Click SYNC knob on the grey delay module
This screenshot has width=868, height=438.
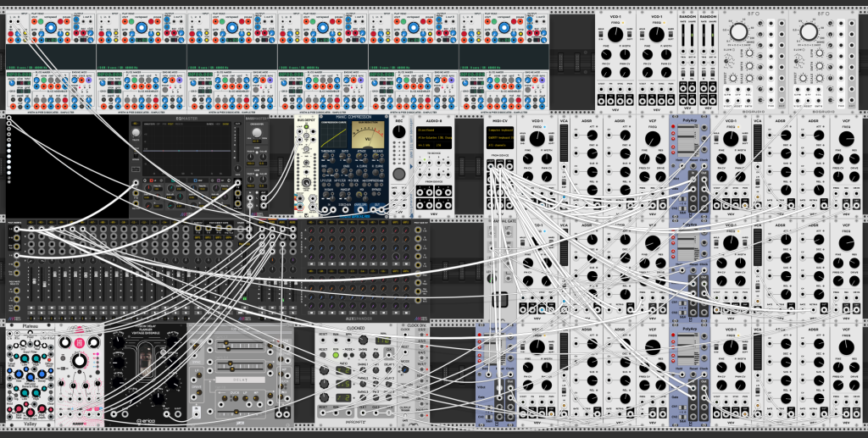click(x=196, y=347)
